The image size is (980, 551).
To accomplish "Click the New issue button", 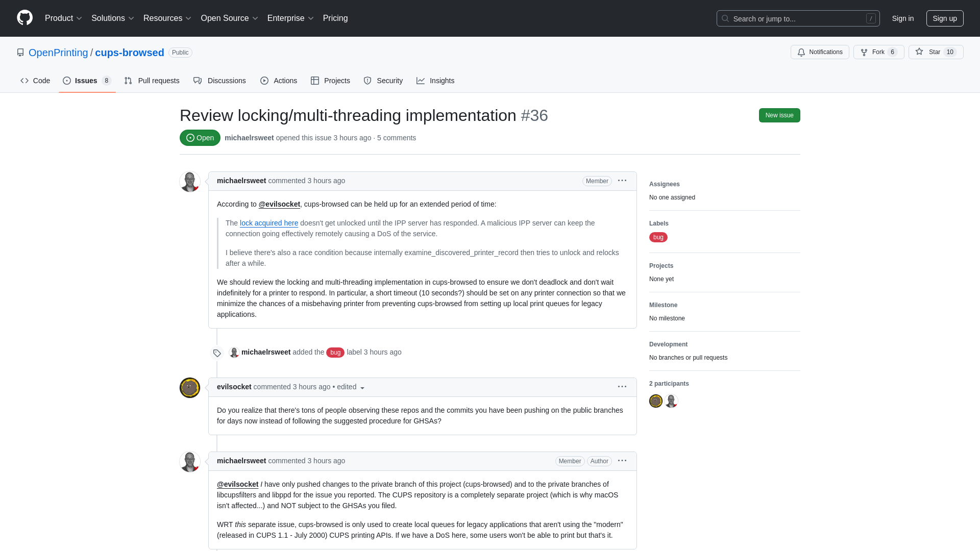I will (x=779, y=115).
